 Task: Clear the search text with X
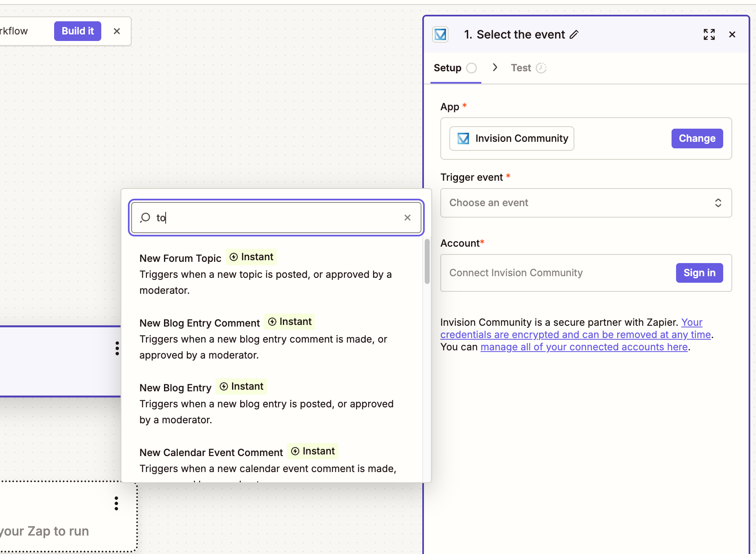[407, 218]
